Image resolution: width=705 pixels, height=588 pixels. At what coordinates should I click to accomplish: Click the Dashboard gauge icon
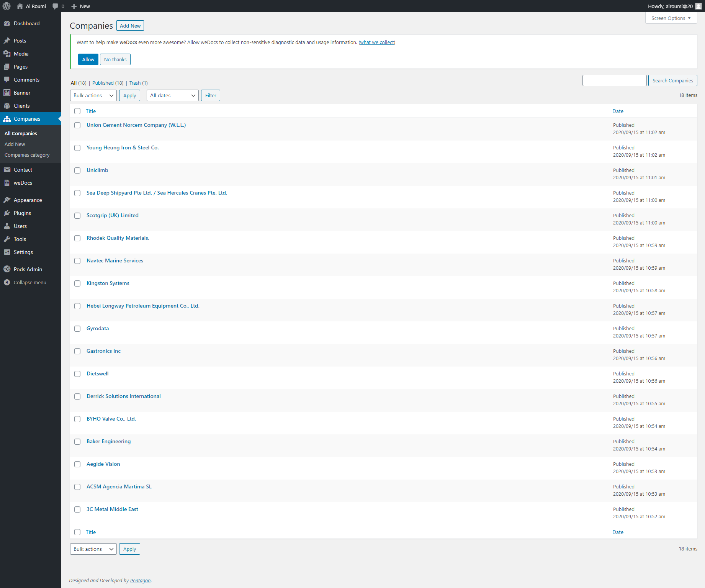click(x=7, y=23)
